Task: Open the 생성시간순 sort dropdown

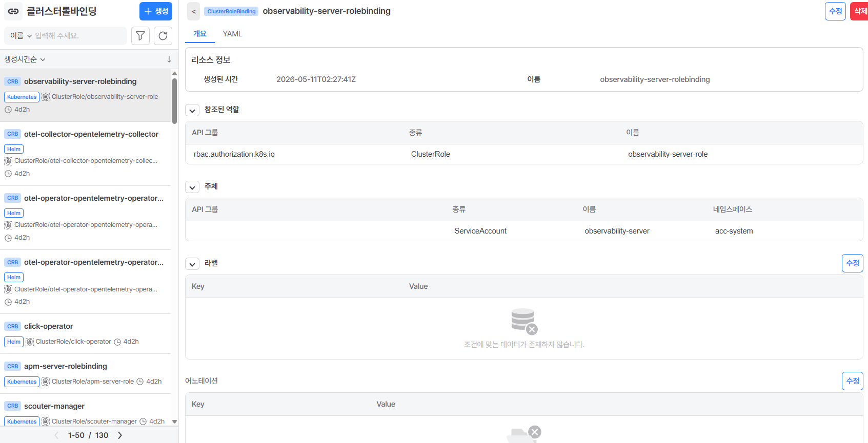Action: (x=25, y=59)
